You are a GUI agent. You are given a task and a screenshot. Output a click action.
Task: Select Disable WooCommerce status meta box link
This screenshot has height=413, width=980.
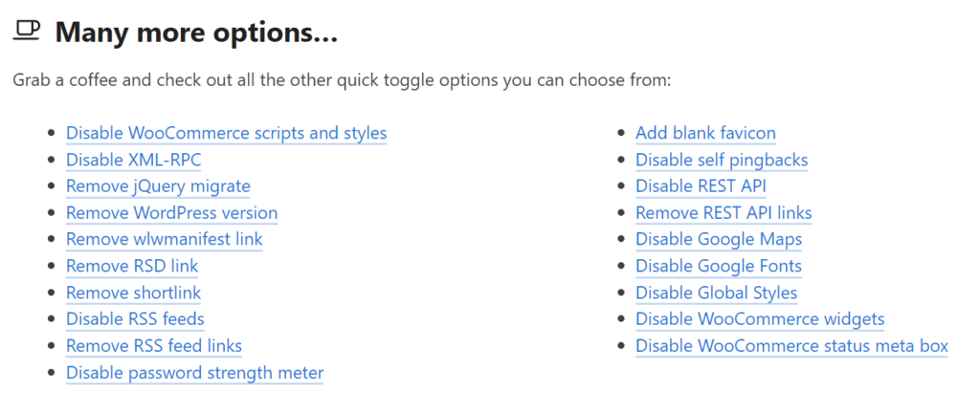tap(791, 345)
